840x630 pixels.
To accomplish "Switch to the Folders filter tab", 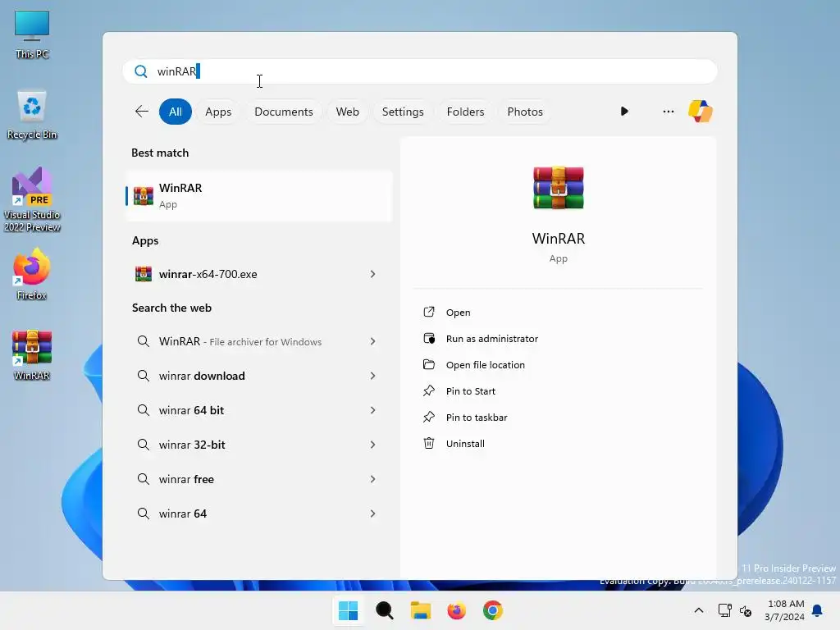I will pyautogui.click(x=465, y=112).
